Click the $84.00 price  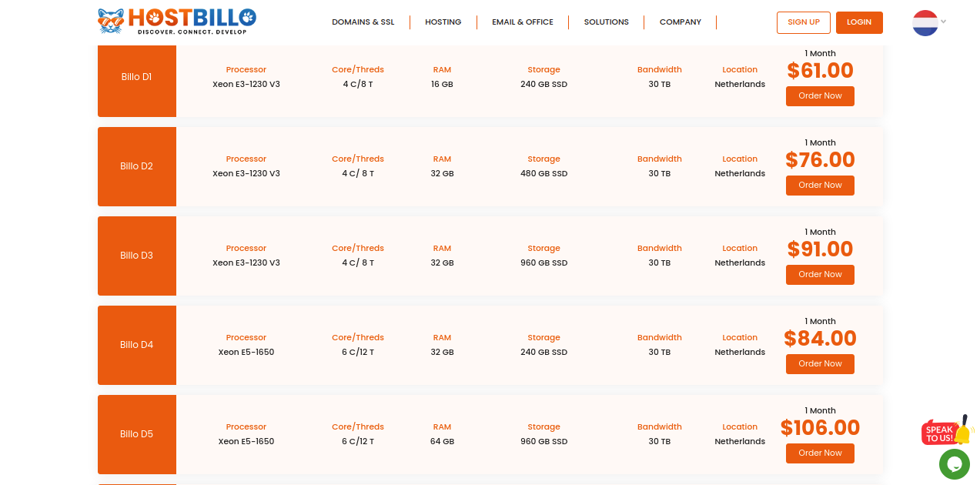click(x=820, y=339)
